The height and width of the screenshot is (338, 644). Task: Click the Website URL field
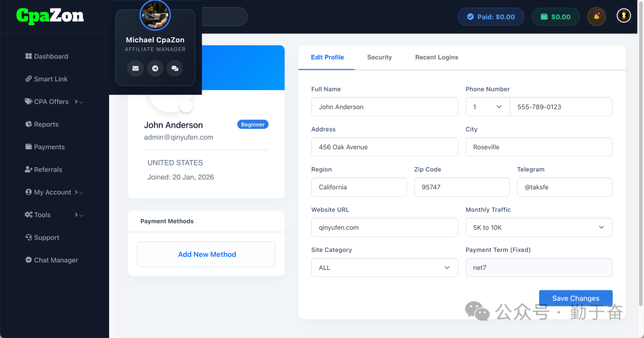pyautogui.click(x=385, y=228)
